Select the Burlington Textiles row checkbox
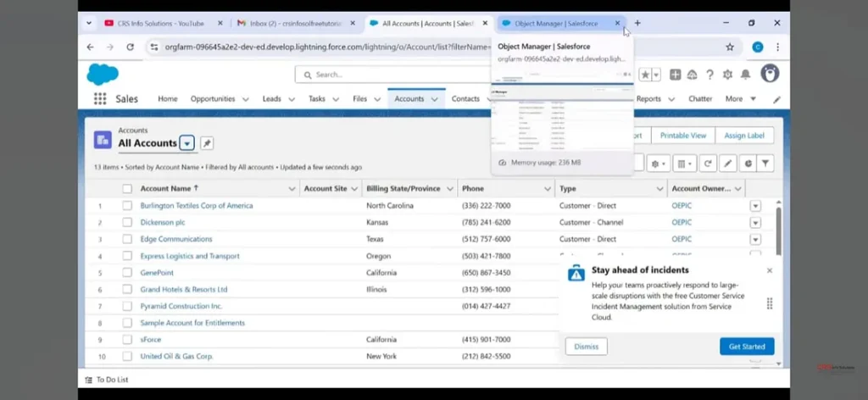Viewport: 868px width, 400px height. 127,206
